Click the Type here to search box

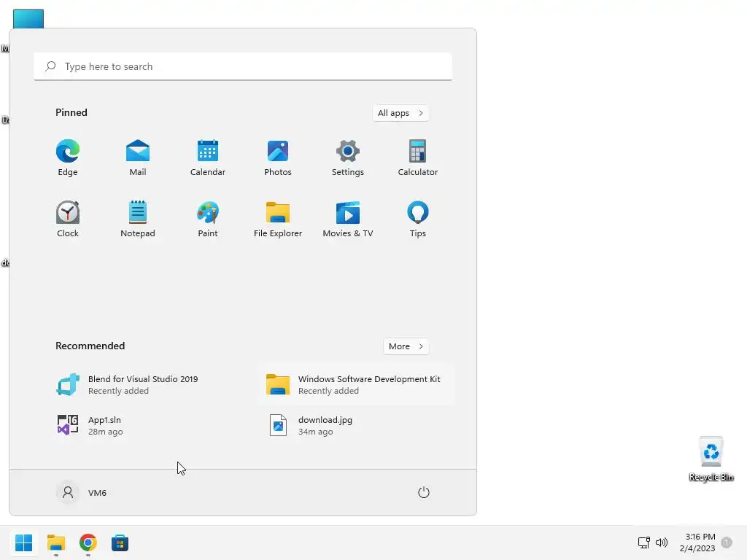(243, 66)
